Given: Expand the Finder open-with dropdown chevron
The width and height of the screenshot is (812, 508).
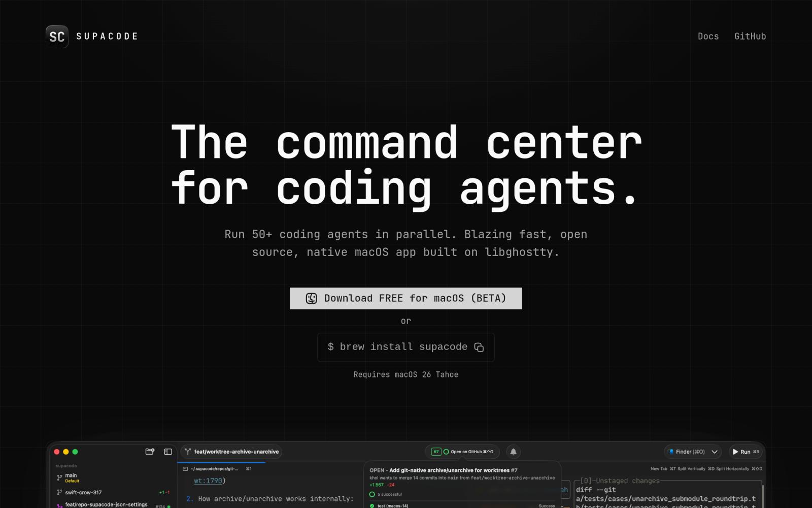Looking at the screenshot, I should click(715, 452).
